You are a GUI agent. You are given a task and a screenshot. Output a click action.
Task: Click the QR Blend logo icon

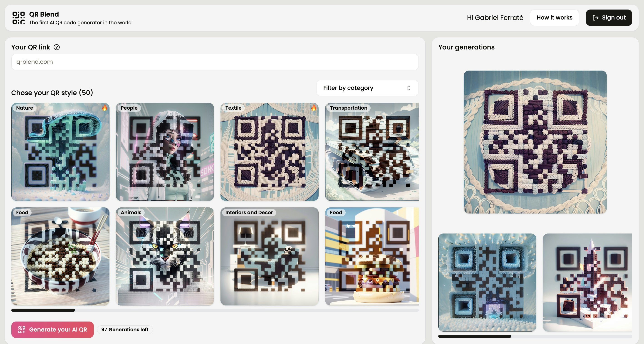tap(18, 18)
